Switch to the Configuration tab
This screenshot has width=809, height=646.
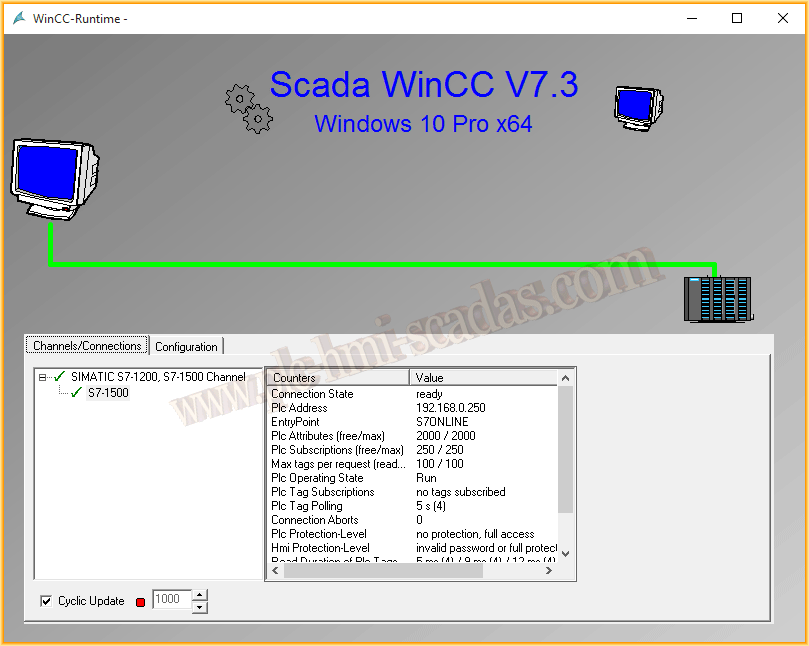(x=186, y=347)
